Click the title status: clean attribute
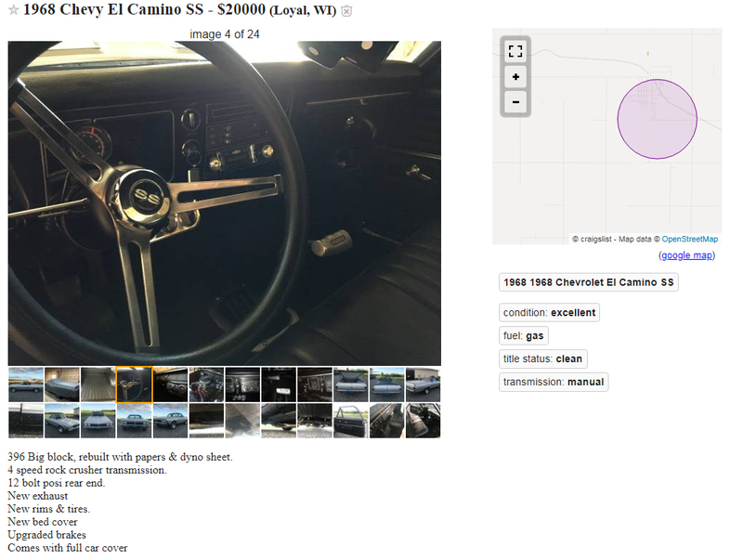This screenshot has width=743, height=560. pyautogui.click(x=543, y=358)
